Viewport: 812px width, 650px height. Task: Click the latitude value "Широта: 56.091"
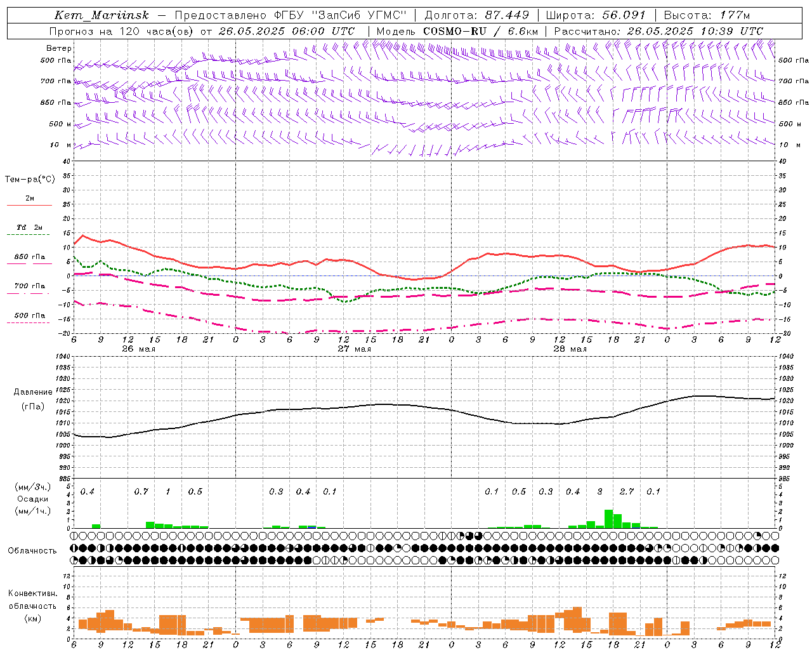click(596, 15)
